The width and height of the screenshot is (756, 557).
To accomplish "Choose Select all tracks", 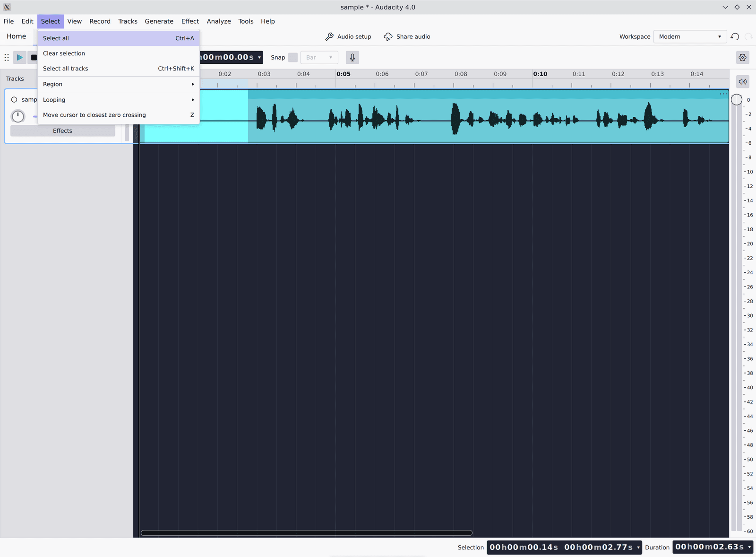I will click(119, 69).
